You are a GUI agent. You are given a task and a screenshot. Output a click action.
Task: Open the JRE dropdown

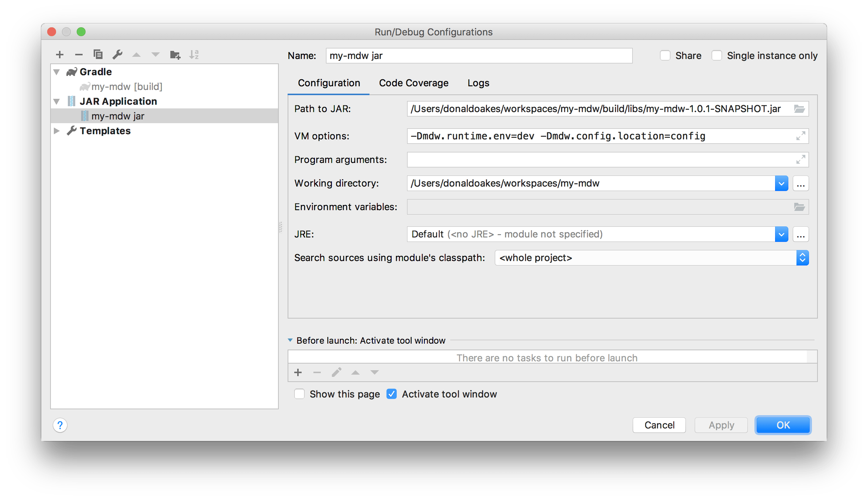pyautogui.click(x=781, y=235)
